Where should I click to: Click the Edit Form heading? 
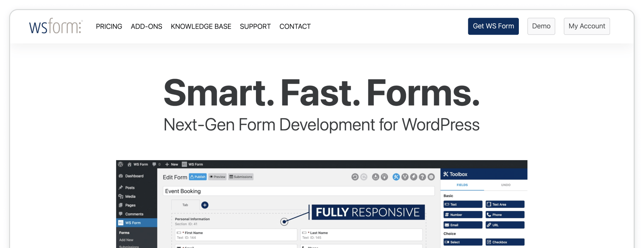coord(175,177)
